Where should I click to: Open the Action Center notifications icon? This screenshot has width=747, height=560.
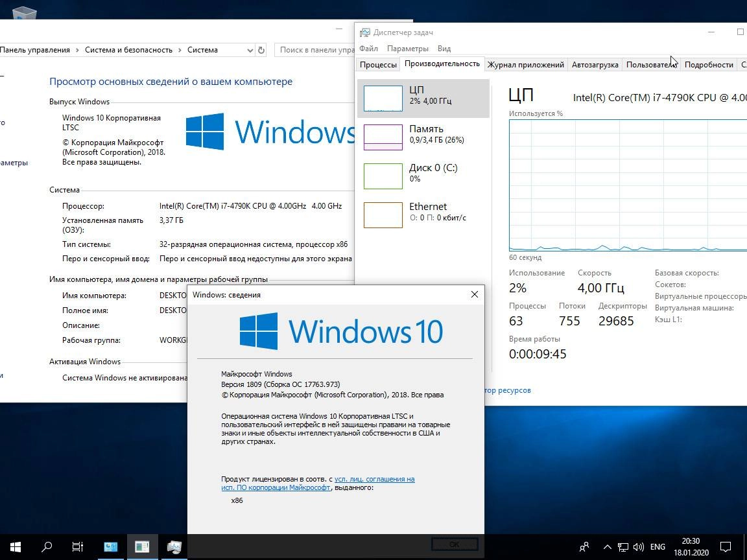coord(725,547)
